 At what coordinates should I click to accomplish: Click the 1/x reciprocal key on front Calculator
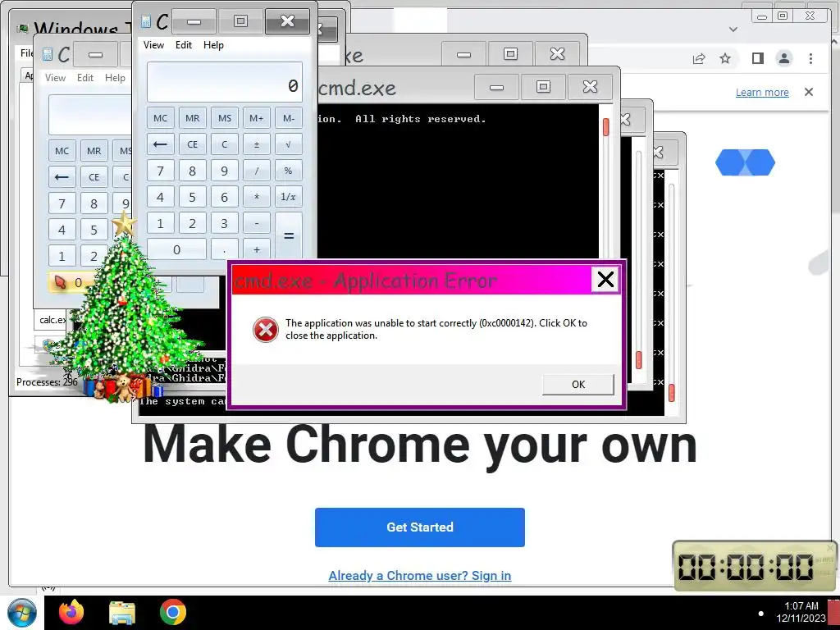tap(289, 197)
